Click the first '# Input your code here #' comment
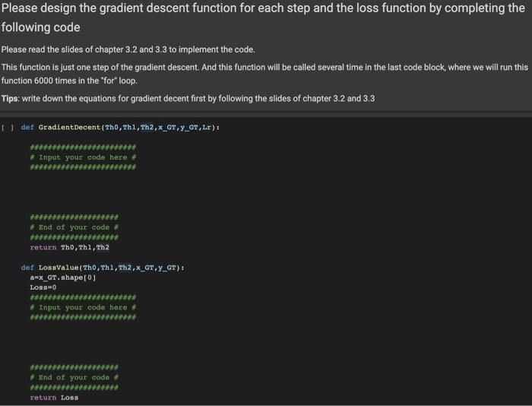Viewport: 532px width, 406px height. point(83,157)
